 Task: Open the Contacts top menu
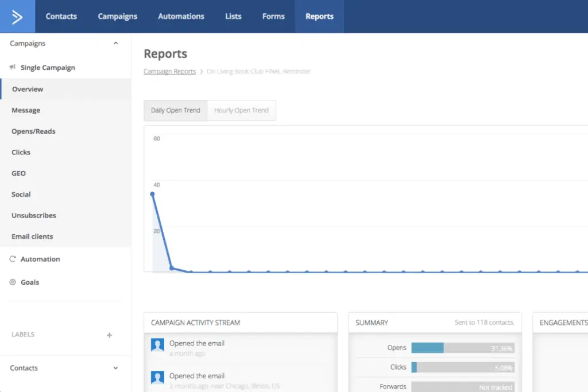click(61, 17)
